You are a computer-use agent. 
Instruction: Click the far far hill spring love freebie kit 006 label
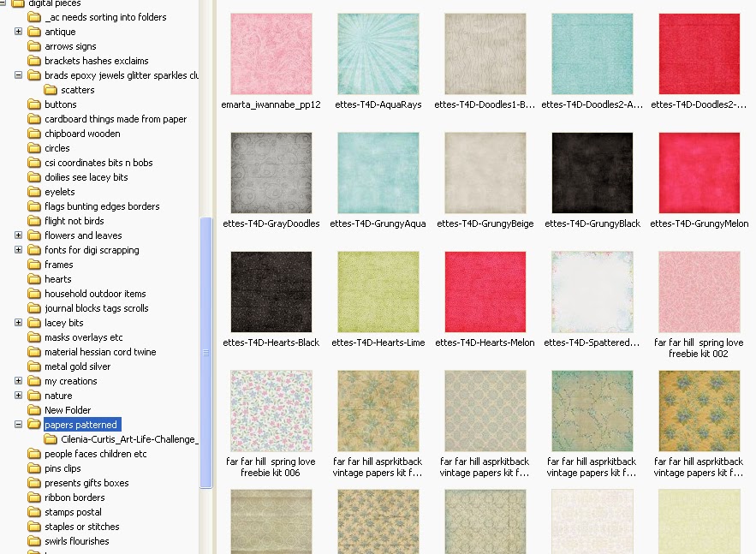click(x=271, y=468)
